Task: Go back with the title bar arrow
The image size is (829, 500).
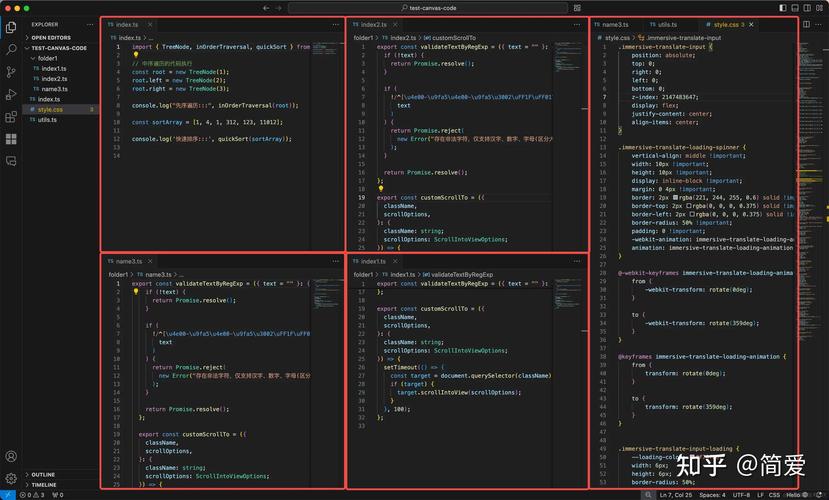Action: pos(266,8)
